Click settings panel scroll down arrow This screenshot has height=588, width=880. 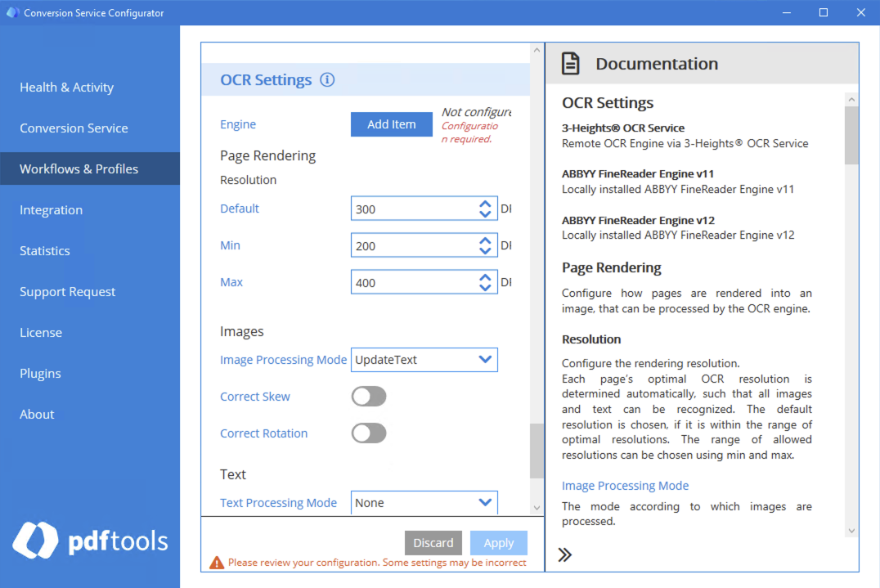(x=537, y=508)
